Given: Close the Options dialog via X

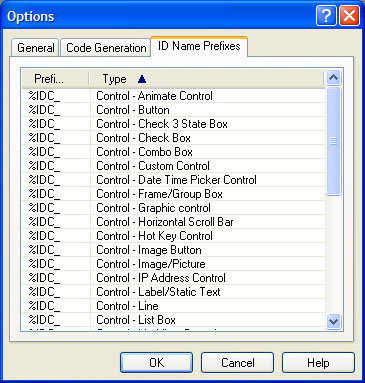Looking at the screenshot, I should [x=349, y=16].
